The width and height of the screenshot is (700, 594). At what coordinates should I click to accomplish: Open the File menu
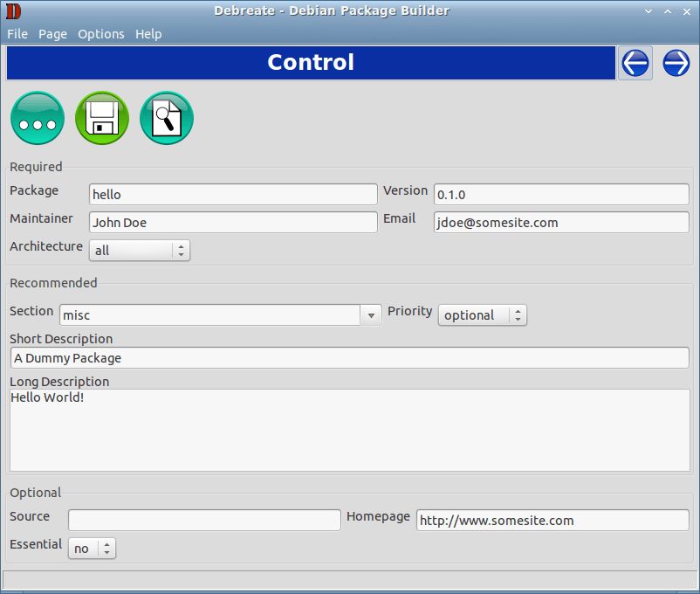click(x=17, y=34)
